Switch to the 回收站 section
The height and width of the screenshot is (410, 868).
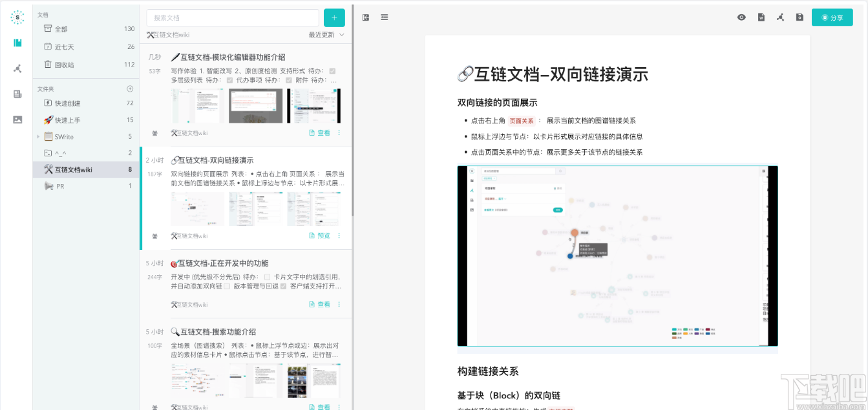[64, 64]
